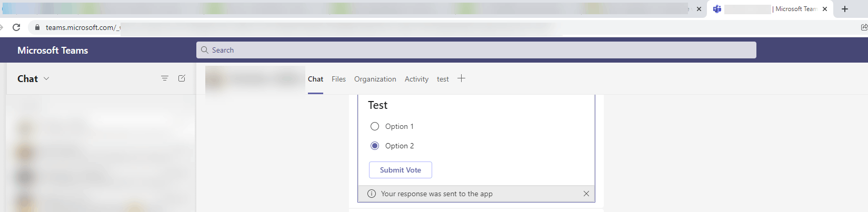Click the filter chats icon
Viewport: 868px width, 212px height.
tap(165, 78)
